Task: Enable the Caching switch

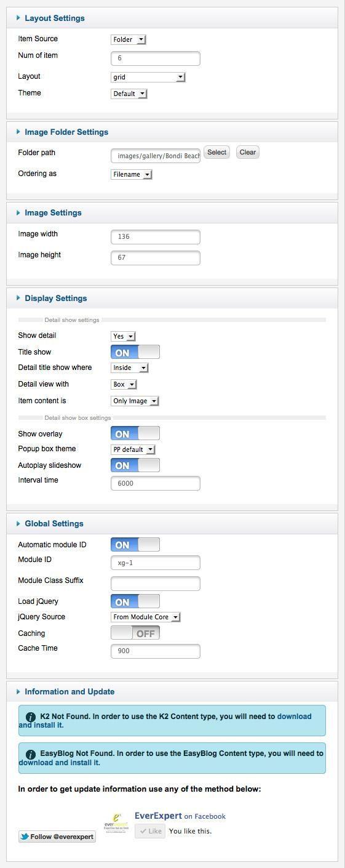Action: pos(135,633)
